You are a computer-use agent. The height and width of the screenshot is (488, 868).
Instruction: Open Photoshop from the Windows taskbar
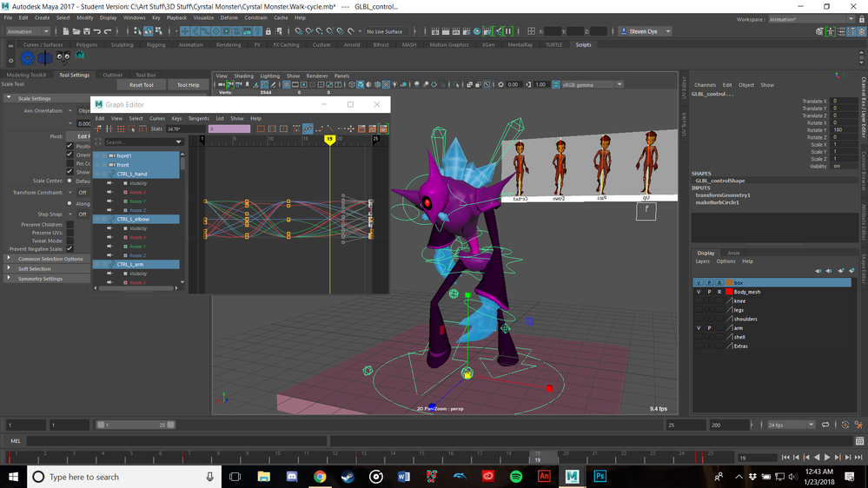point(600,477)
